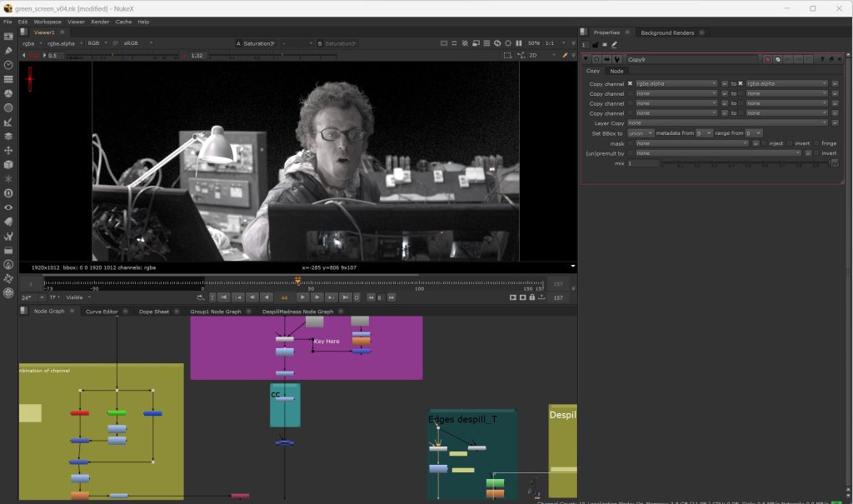
Task: Click the red node color icon for Copy9
Action: (767, 59)
